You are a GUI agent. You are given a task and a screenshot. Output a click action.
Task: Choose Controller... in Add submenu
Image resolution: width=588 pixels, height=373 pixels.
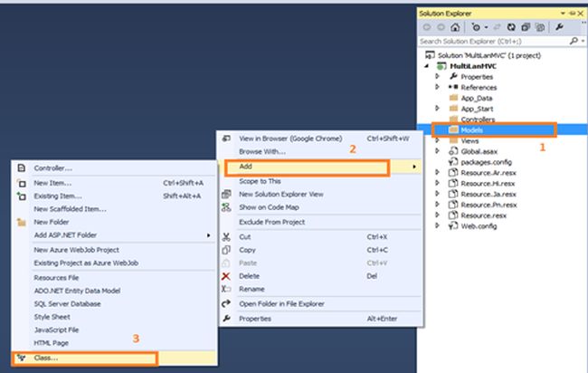114,168
